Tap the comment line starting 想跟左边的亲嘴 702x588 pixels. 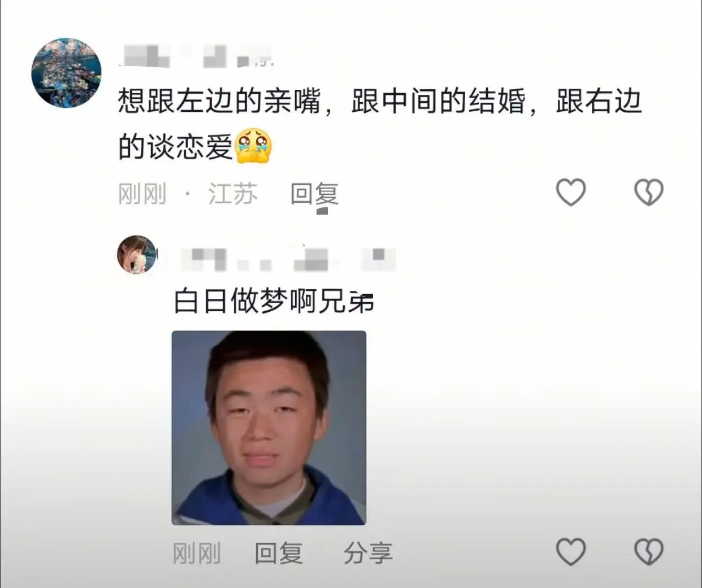tap(380, 101)
